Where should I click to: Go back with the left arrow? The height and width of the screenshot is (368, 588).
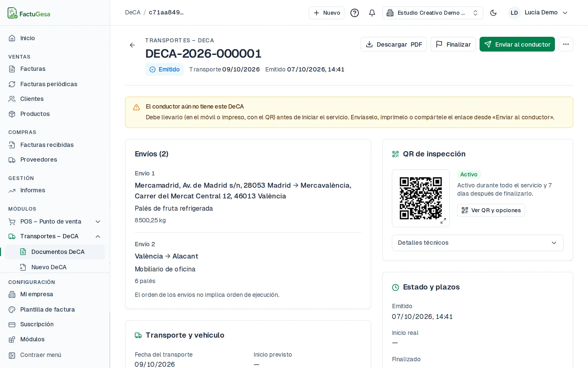pyautogui.click(x=132, y=45)
